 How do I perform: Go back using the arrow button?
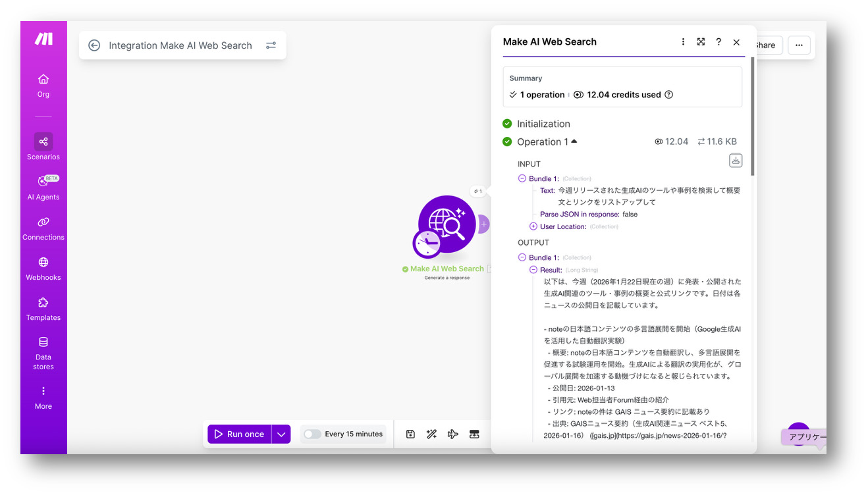tap(94, 45)
